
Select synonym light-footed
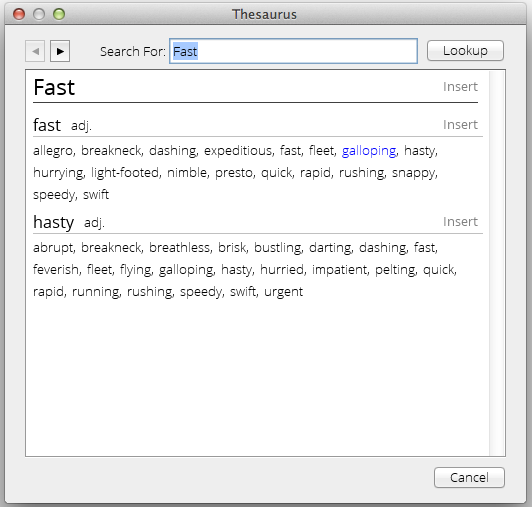tap(125, 173)
